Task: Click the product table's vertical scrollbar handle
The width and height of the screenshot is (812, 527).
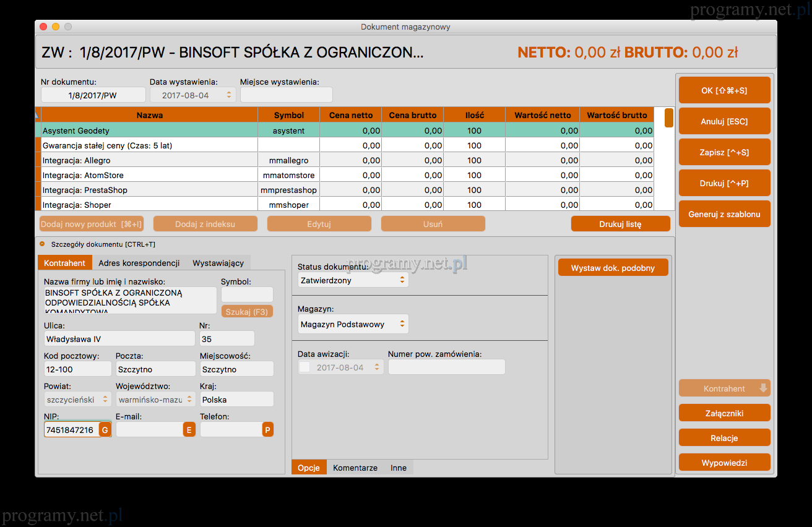Action: (669, 118)
